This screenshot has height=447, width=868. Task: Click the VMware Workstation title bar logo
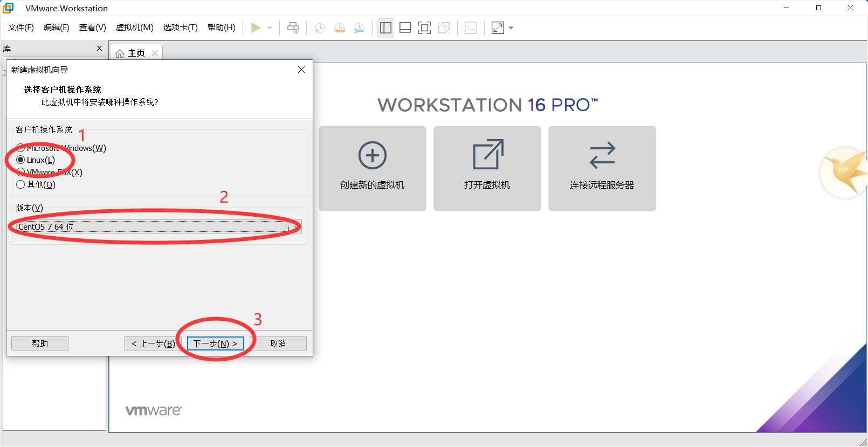pyautogui.click(x=8, y=8)
